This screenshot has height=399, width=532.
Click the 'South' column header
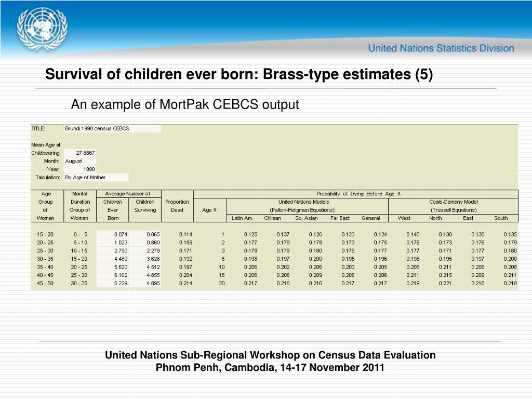501,218
